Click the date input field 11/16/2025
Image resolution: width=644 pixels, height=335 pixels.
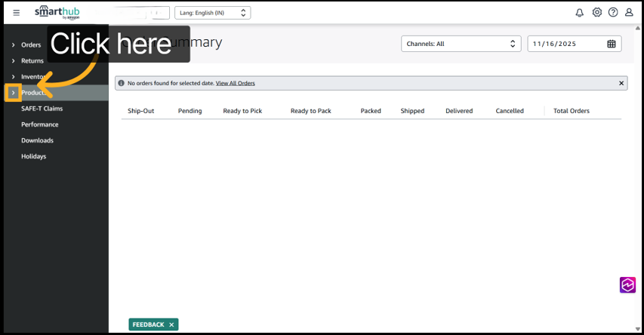566,44
